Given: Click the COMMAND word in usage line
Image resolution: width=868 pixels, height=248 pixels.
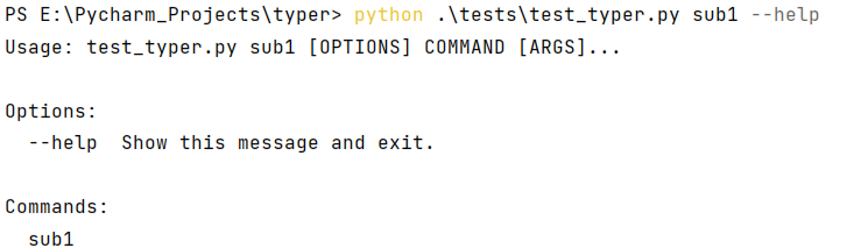Looking at the screenshot, I should (x=464, y=47).
